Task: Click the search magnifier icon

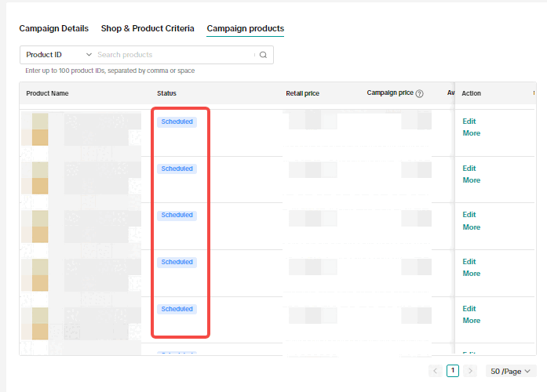Action: point(263,55)
